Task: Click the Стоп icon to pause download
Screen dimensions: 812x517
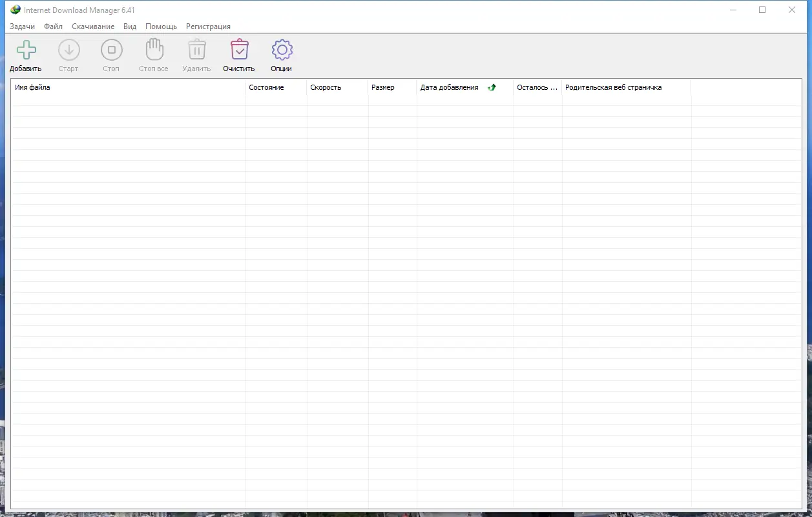Action: click(111, 50)
